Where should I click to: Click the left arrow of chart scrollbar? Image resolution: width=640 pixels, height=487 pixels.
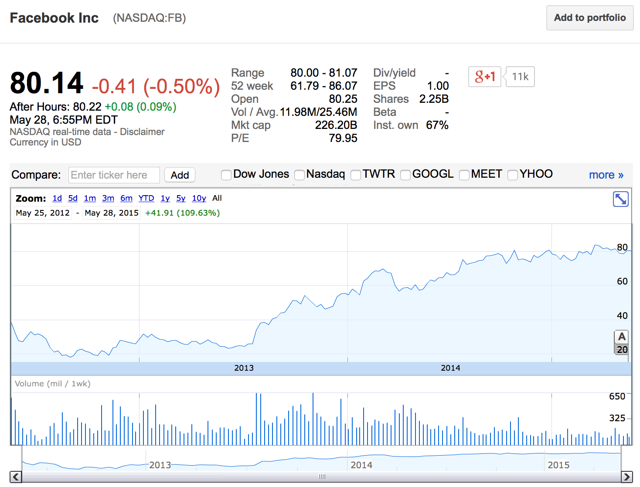tap(16, 476)
